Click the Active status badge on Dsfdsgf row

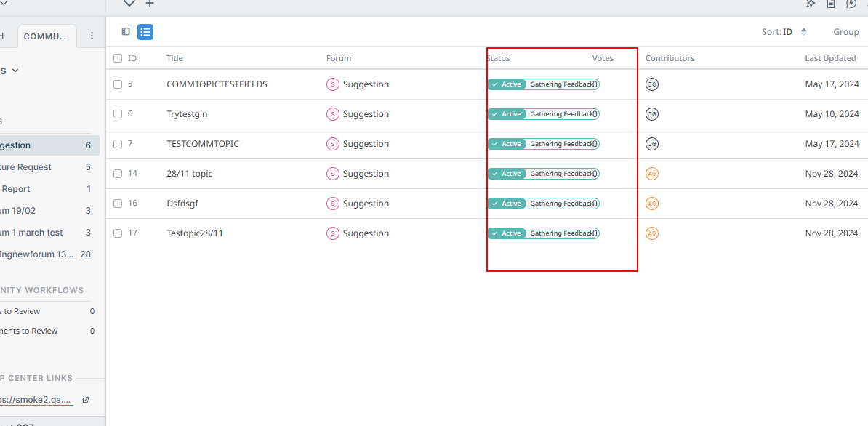507,204
